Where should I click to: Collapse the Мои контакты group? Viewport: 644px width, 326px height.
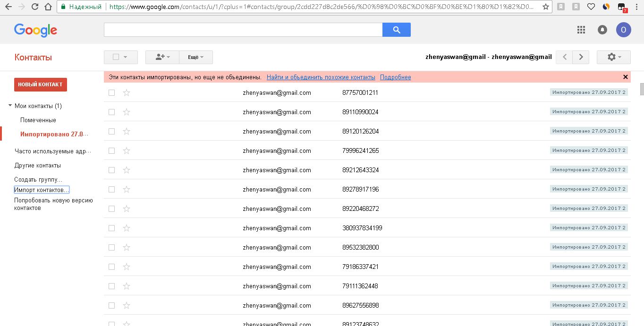[x=10, y=106]
